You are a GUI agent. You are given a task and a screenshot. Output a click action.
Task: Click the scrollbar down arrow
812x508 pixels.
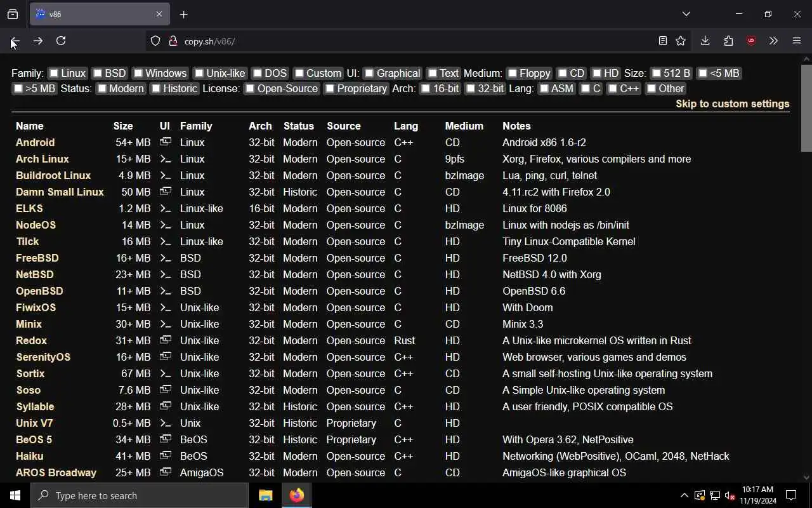806,477
